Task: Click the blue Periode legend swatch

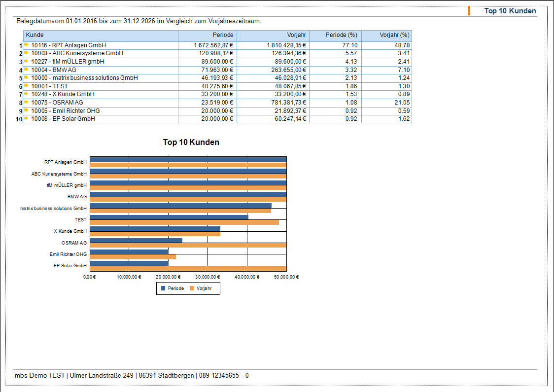Action: tap(163, 288)
